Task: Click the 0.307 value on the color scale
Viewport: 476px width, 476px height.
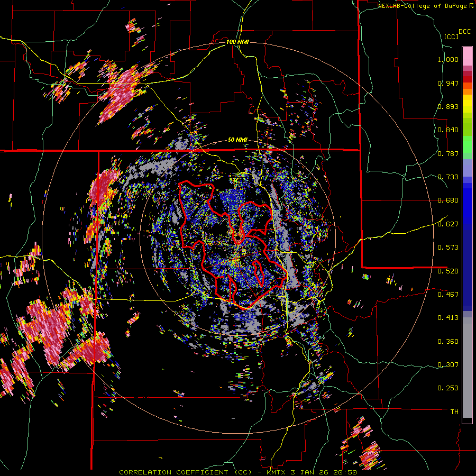Action: point(448,365)
